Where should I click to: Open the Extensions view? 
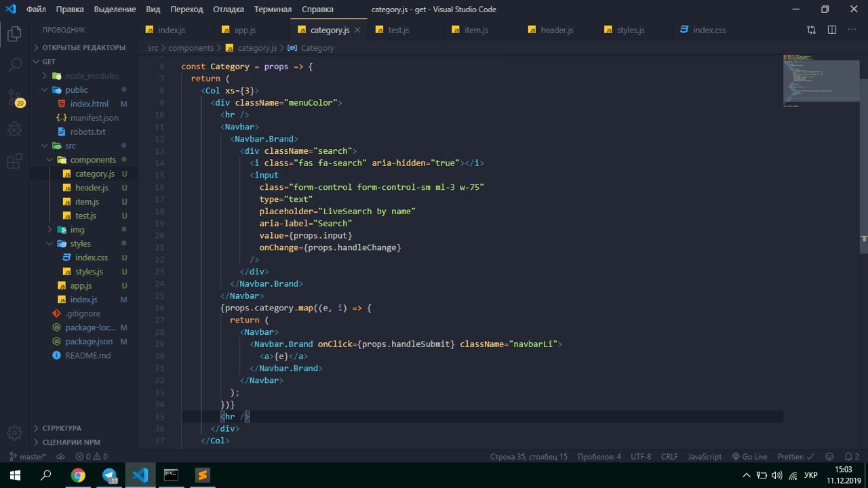(14, 161)
